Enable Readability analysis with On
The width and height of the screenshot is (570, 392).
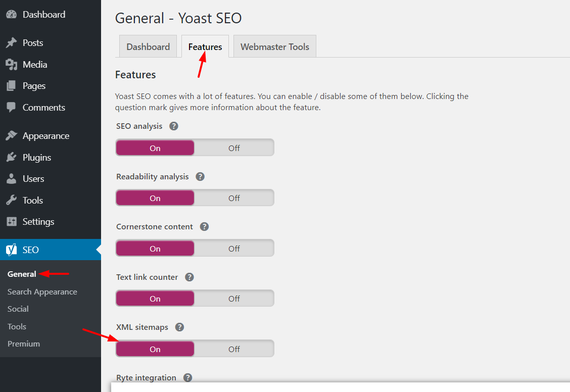(155, 198)
